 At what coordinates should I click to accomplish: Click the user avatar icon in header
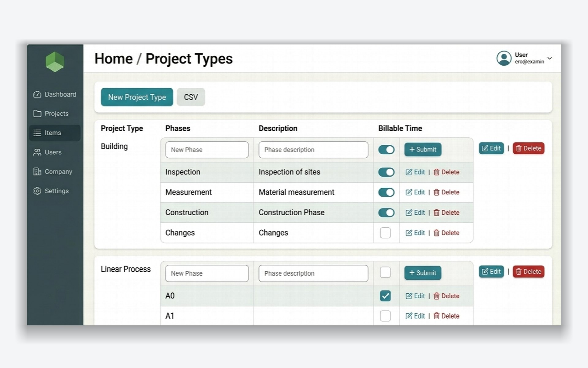504,58
